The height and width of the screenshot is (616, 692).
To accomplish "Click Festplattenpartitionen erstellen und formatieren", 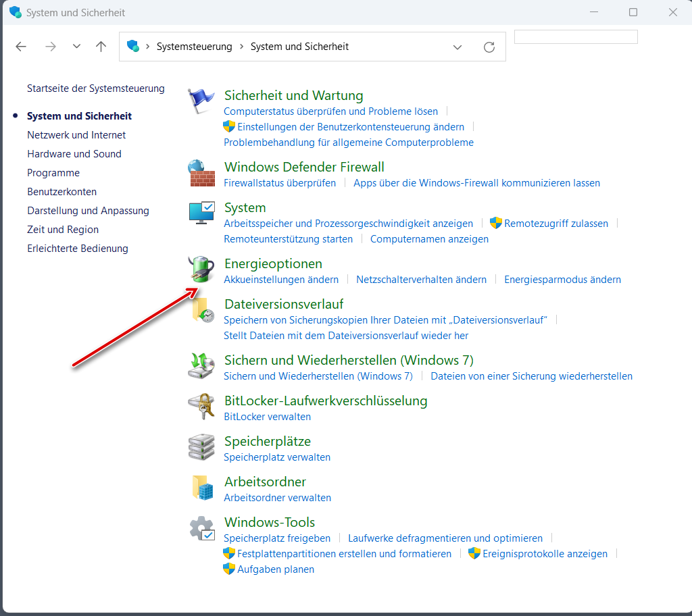I will pyautogui.click(x=344, y=554).
